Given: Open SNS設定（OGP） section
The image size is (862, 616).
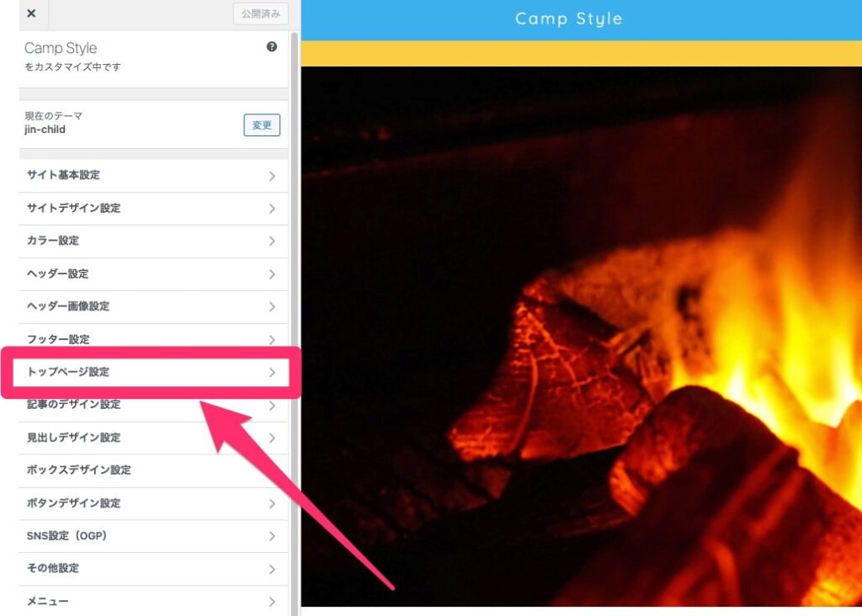Looking at the screenshot, I should click(153, 536).
